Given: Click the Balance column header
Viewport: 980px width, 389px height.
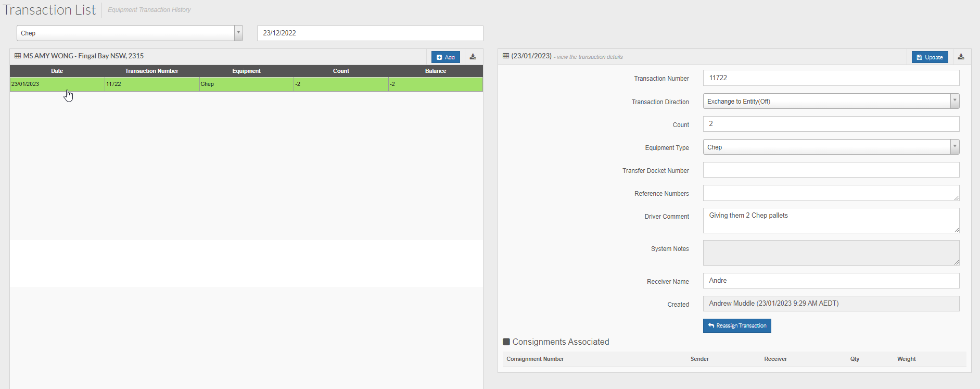Looking at the screenshot, I should click(436, 71).
